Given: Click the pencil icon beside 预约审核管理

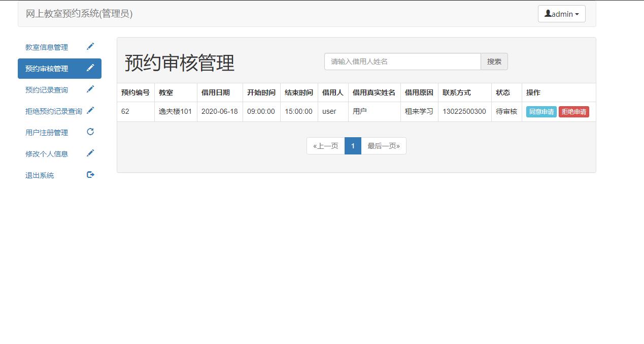Looking at the screenshot, I should (x=90, y=68).
